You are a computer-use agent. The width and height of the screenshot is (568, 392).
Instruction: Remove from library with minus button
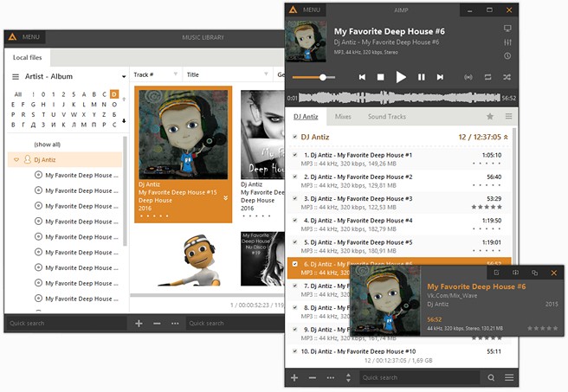[157, 324]
